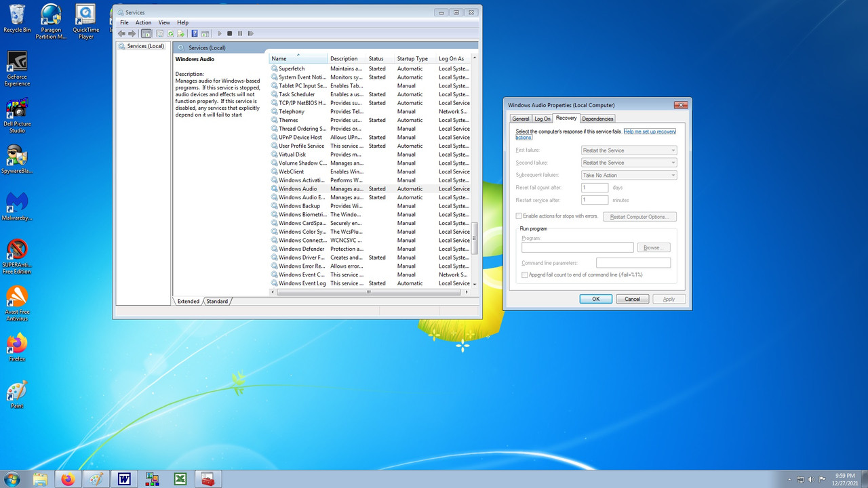Image resolution: width=868 pixels, height=488 pixels.
Task: Click the Export List toolbar icon
Action: coord(181,33)
